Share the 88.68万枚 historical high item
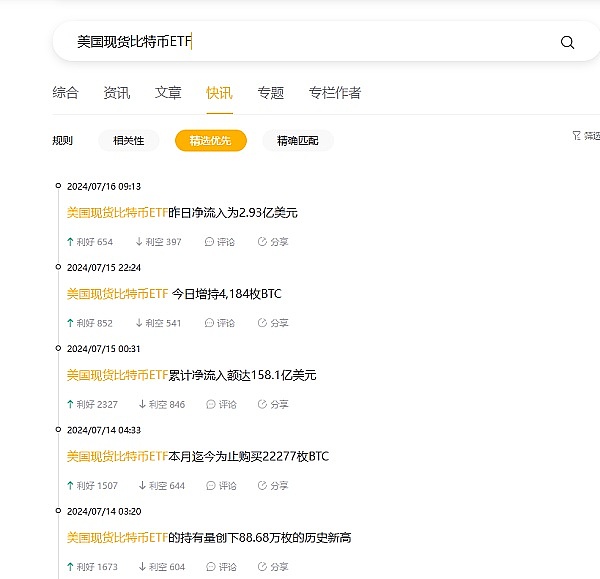Viewport: 600px width, 579px height. [273, 567]
